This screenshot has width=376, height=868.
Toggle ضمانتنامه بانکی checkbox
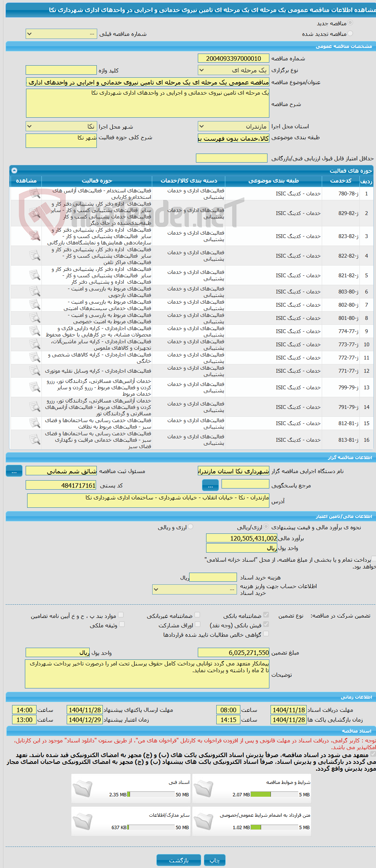pos(266,615)
